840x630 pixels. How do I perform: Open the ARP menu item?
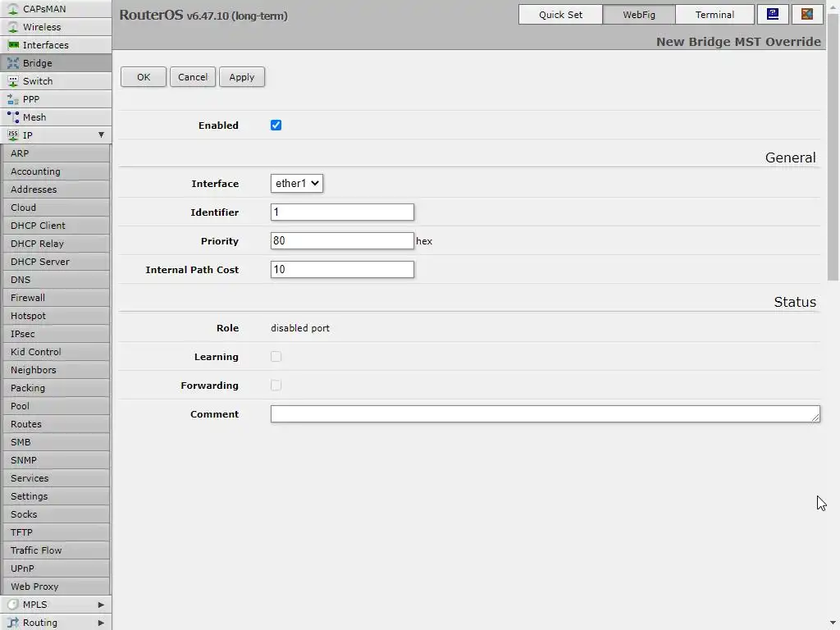57,153
